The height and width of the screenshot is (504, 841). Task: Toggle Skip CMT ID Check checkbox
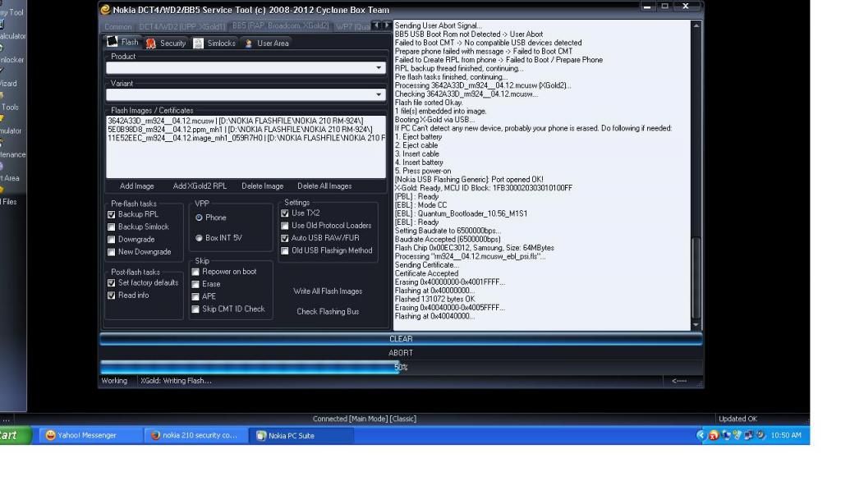[x=195, y=309]
